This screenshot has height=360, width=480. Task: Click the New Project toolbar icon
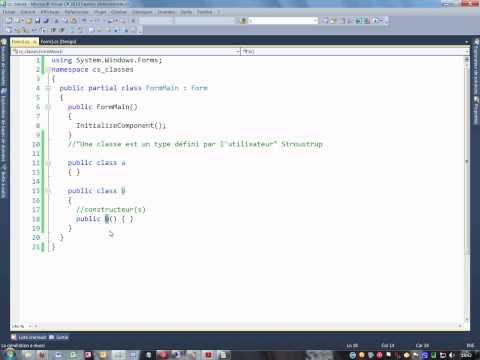tap(9, 21)
